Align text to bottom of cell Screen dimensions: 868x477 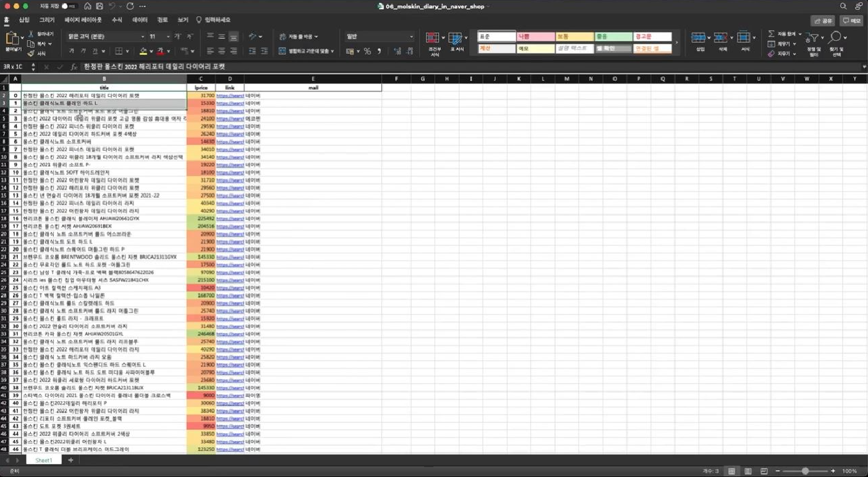pos(233,36)
